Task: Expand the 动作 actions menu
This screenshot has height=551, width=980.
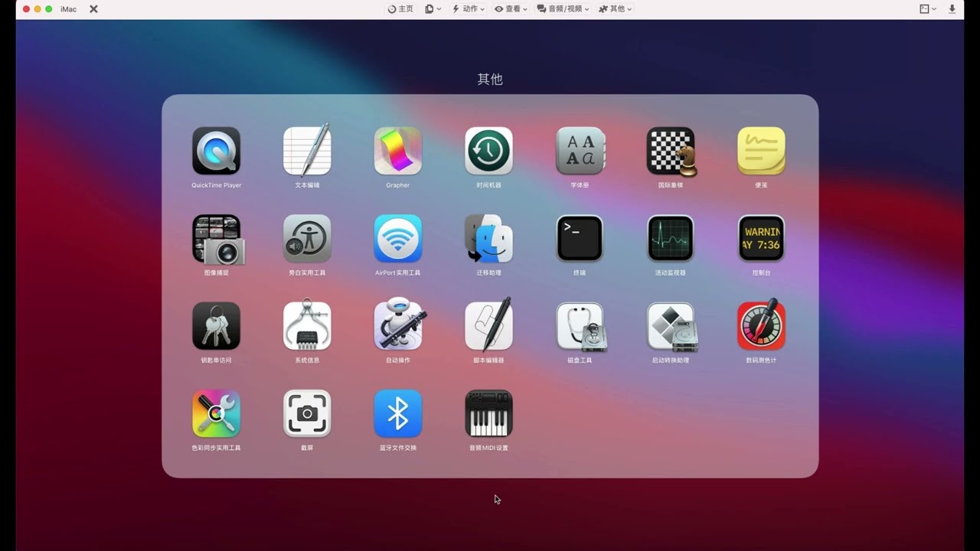Action: pos(468,9)
